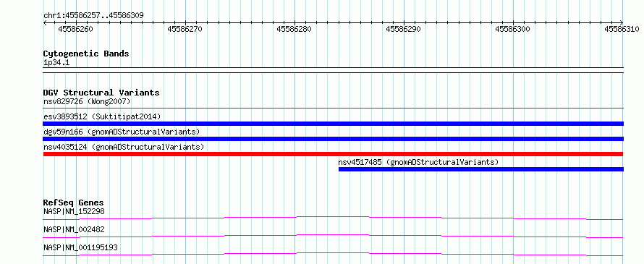Click ruler position 45586310
Screen dimensions: 644x264
622,29
